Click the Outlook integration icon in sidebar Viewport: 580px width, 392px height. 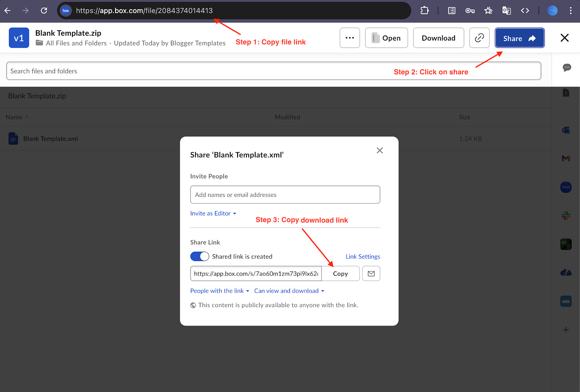(x=566, y=130)
